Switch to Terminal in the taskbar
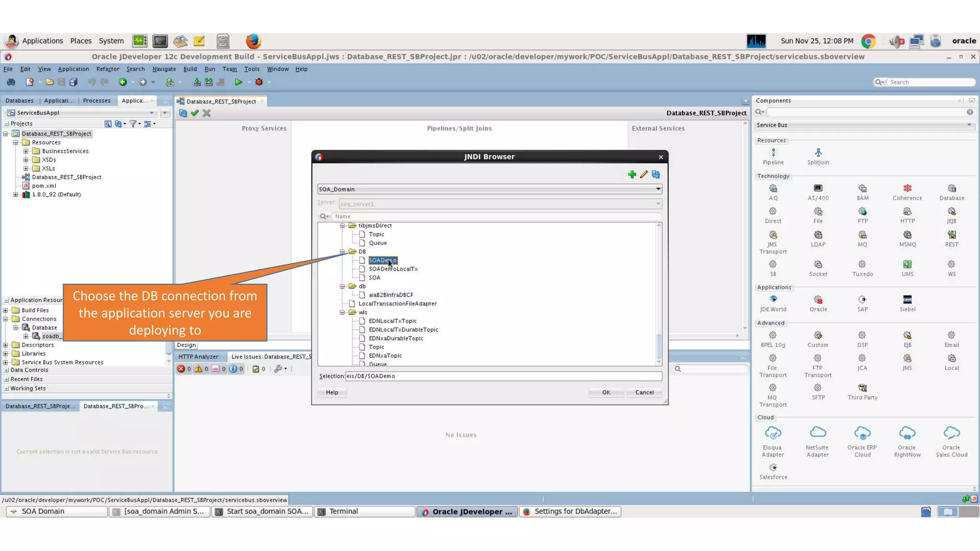Screen dimensions: 980x551 click(x=365, y=511)
